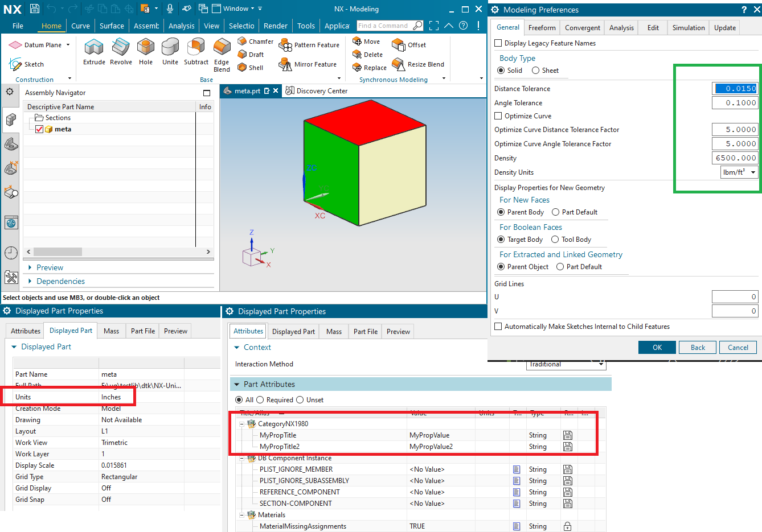762x532 pixels.
Task: Click Delete Face in Synchronous Modeling
Action: pos(367,55)
